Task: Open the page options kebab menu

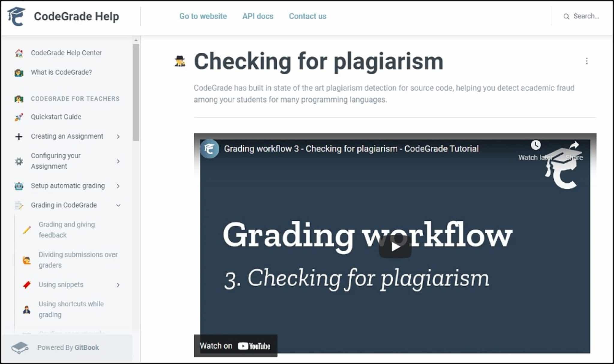Action: (587, 61)
